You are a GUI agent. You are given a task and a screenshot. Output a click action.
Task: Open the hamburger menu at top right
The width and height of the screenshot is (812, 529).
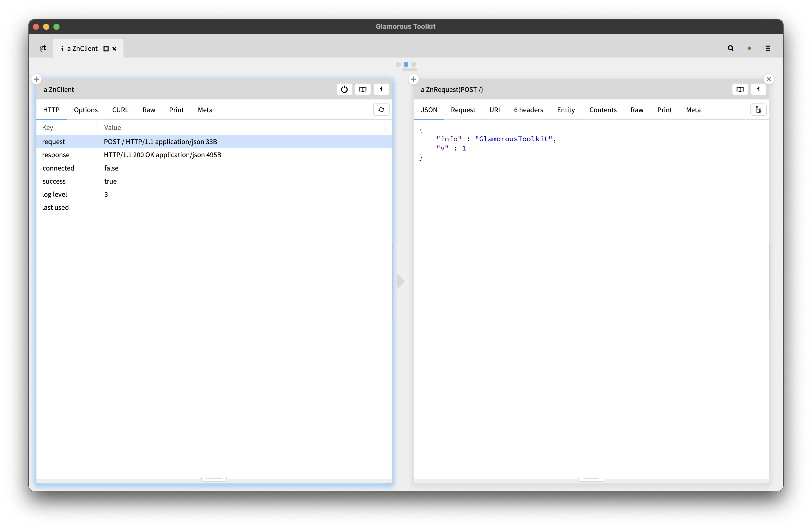tap(768, 48)
